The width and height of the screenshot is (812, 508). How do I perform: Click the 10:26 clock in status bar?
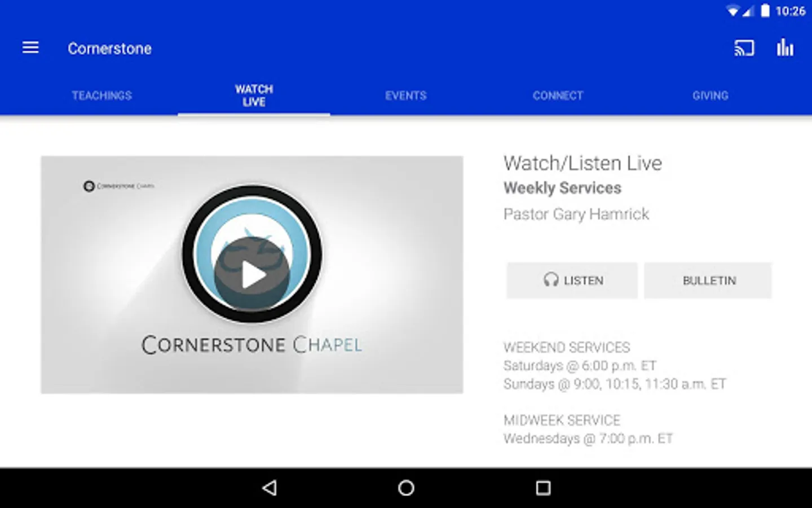tap(790, 11)
